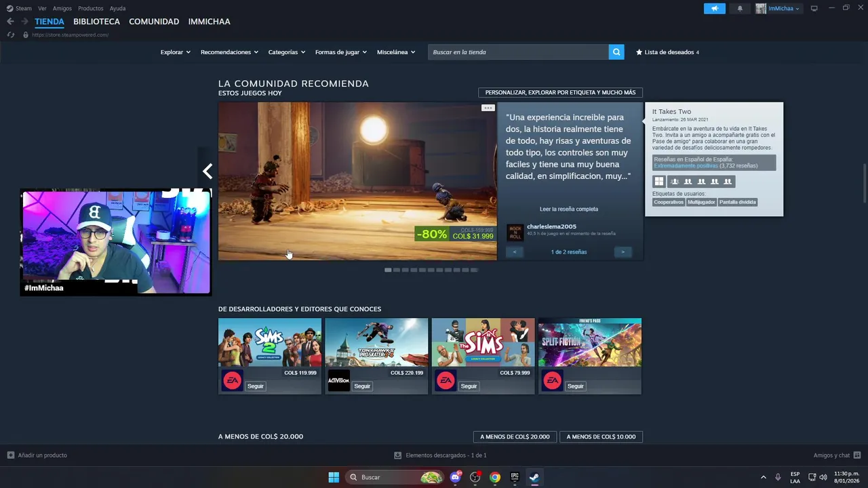Click A menos de COL$ 20.000 button
This screenshot has height=488, width=868.
(x=515, y=436)
